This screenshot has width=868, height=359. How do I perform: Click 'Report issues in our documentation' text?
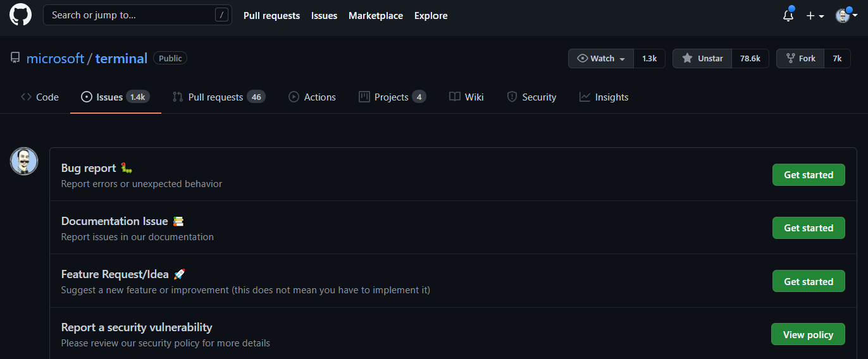click(x=137, y=237)
